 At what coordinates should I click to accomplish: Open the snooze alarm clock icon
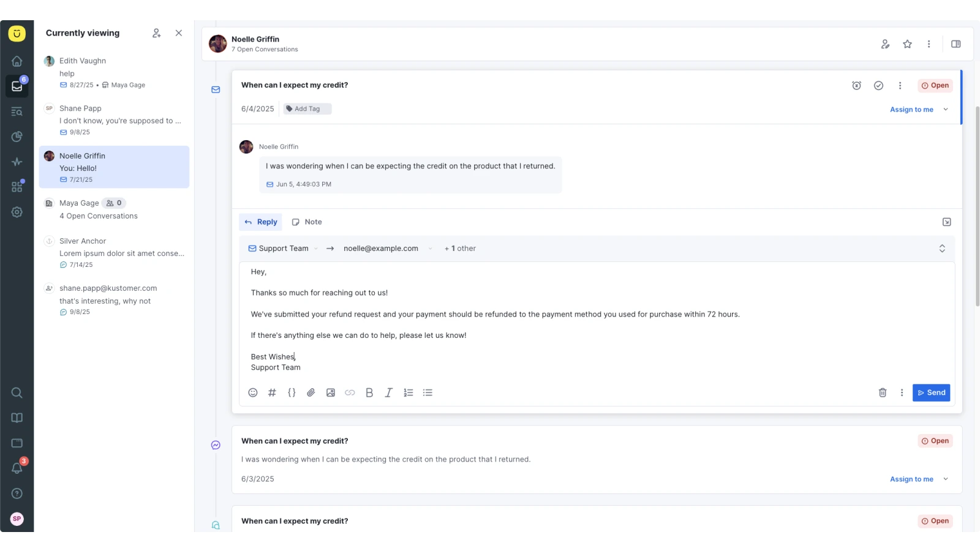point(856,86)
